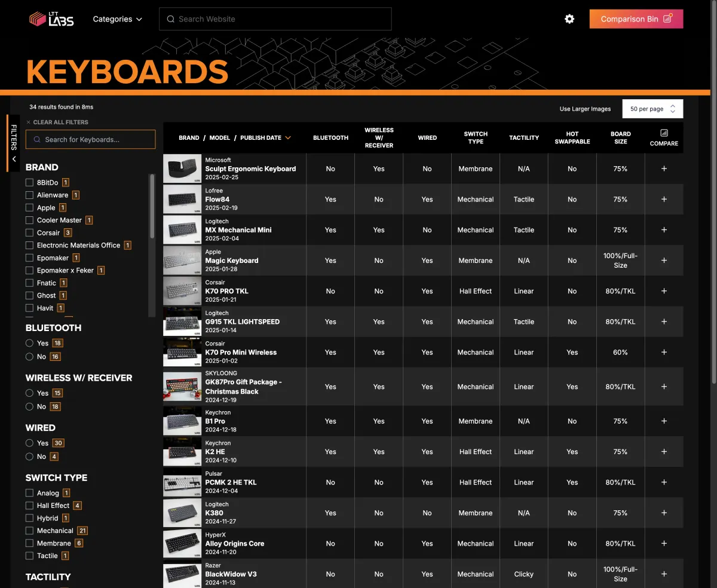Add Sculpt Ergonomic Keyboard to comparison

664,169
